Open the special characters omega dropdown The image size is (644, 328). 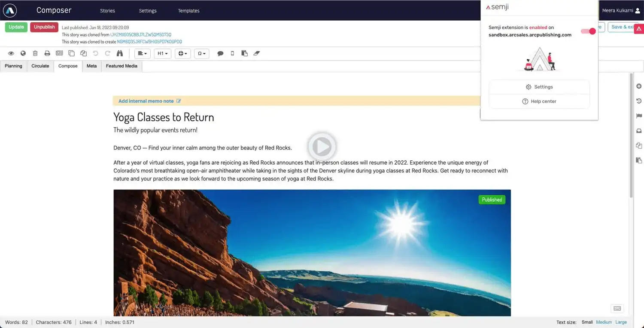[201, 53]
